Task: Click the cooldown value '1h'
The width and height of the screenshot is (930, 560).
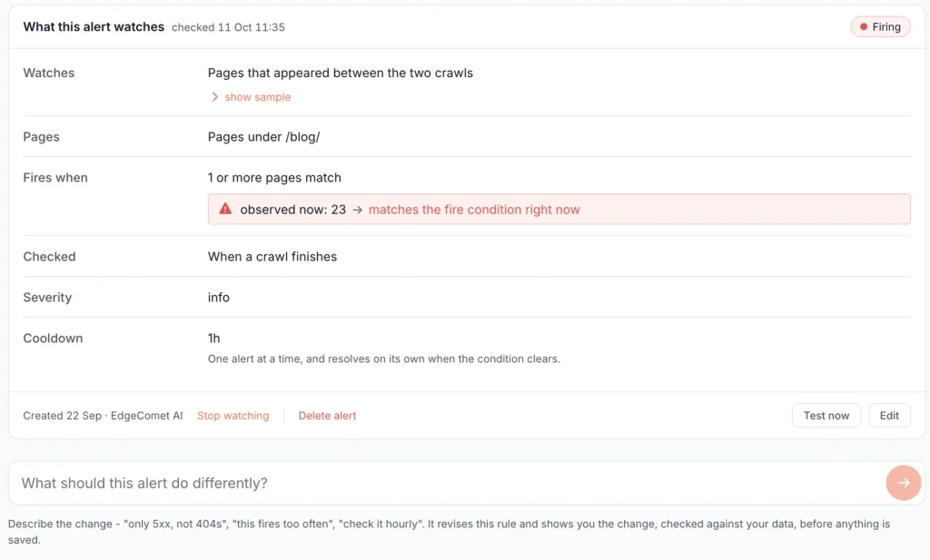Action: (213, 339)
